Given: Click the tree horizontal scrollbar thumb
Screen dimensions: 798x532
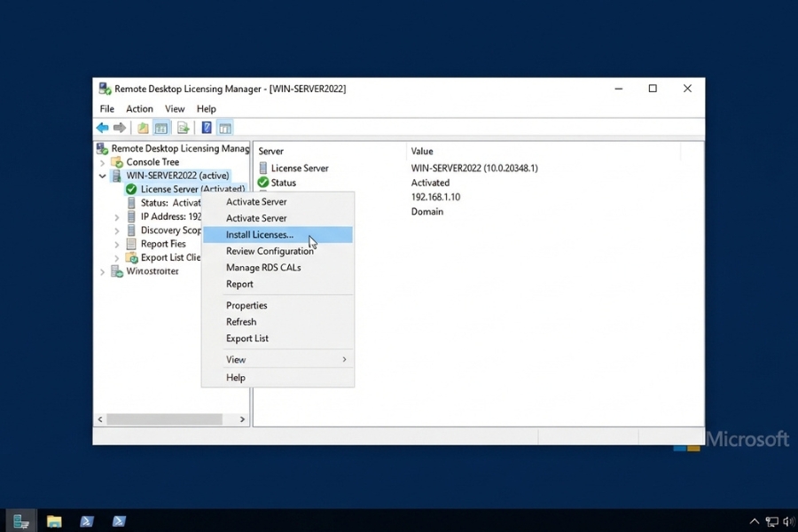Looking at the screenshot, I should tap(164, 419).
